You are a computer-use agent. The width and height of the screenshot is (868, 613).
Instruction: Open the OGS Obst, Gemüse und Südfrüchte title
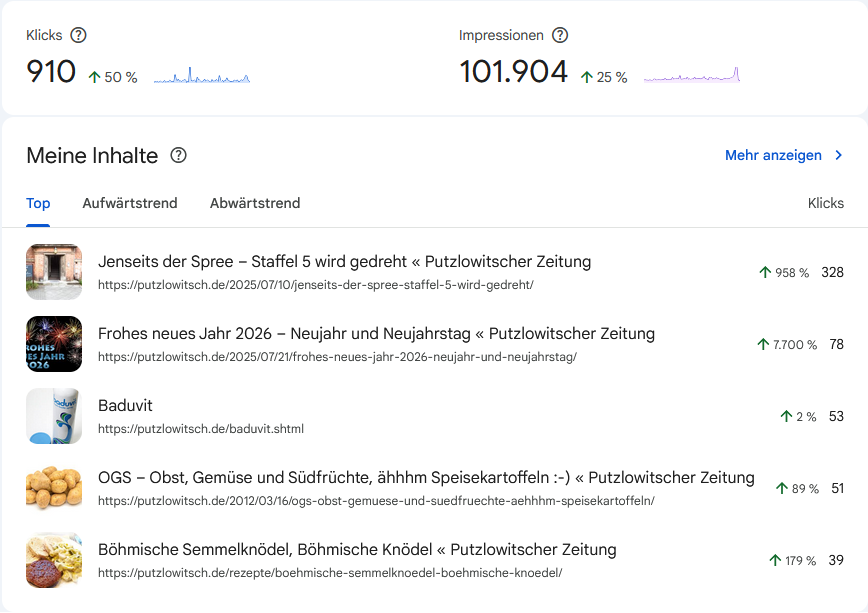tap(426, 478)
